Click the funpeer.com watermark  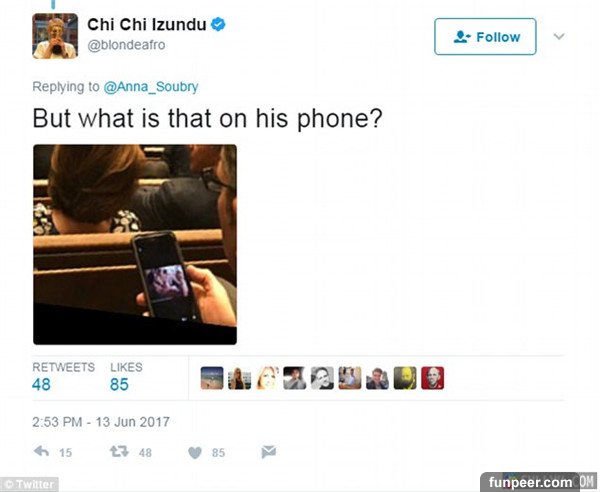530,482
